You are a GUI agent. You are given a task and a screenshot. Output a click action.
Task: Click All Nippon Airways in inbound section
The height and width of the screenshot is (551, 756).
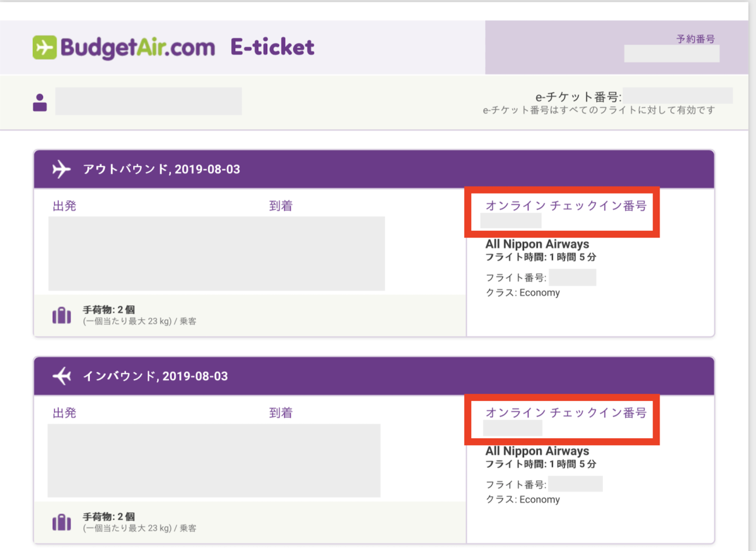pos(537,451)
